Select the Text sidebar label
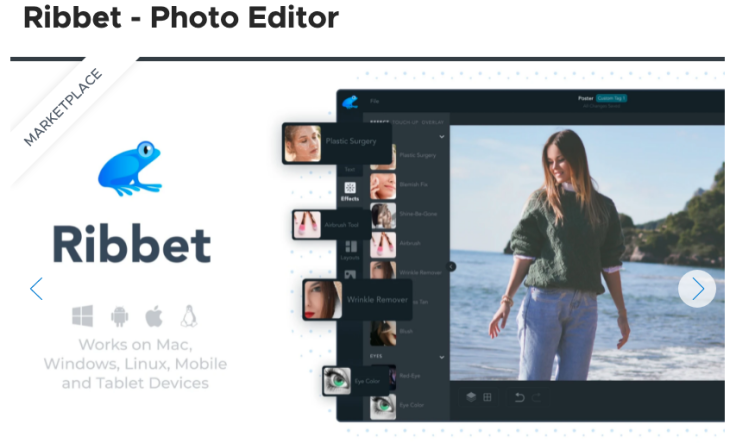The image size is (736, 443). pos(350,169)
